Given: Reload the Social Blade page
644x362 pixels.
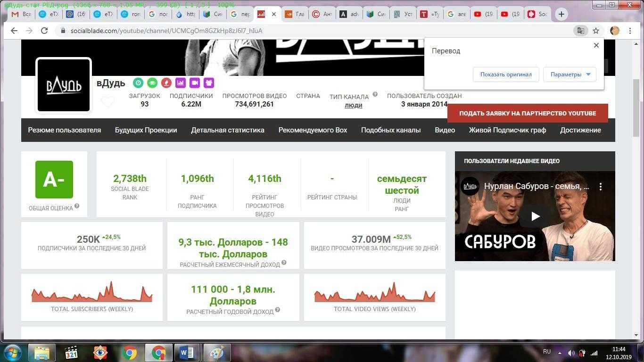Looking at the screenshot, I should click(44, 31).
